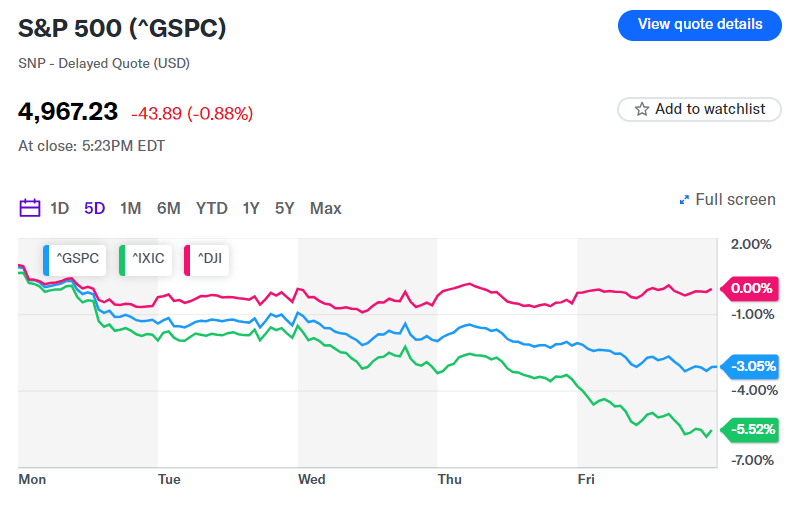
Task: Switch chart to 5Y range
Action: (284, 208)
